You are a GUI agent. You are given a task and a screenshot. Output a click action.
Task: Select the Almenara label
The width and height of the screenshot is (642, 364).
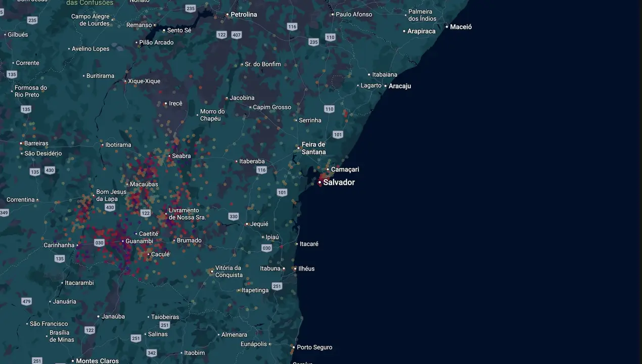point(234,335)
